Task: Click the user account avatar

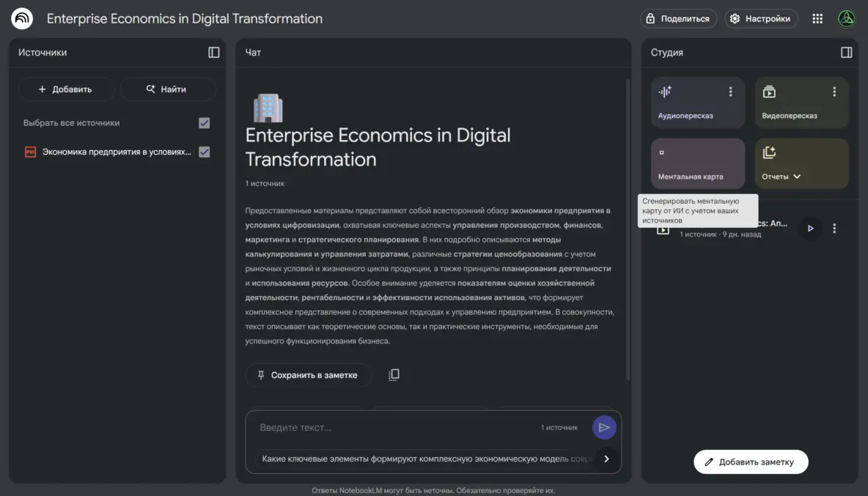Action: tap(847, 19)
